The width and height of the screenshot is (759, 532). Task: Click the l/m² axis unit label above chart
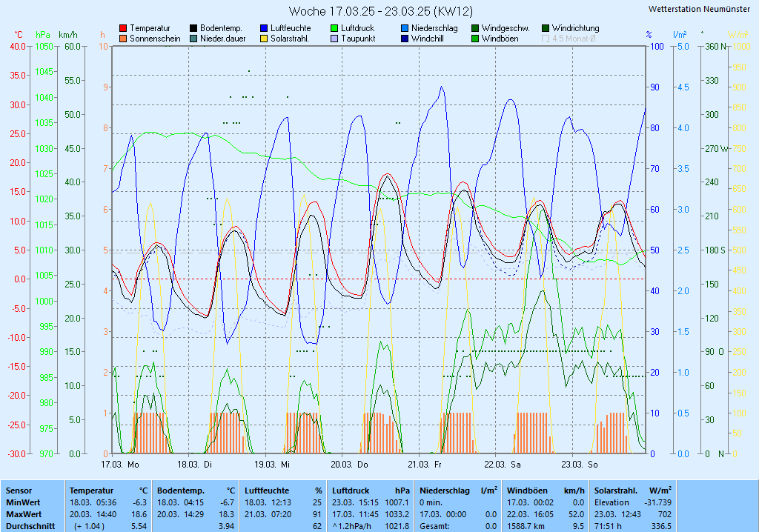click(x=680, y=34)
